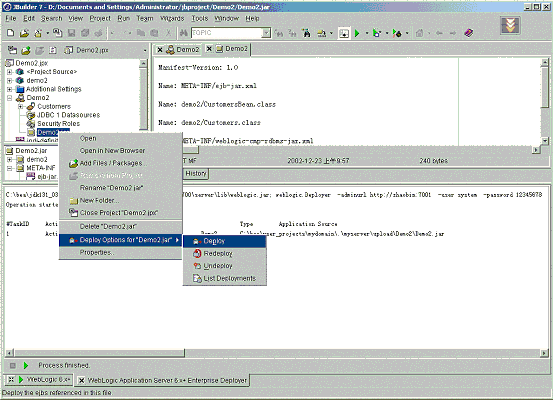
Task: Open the Team menu
Action: coord(145,18)
